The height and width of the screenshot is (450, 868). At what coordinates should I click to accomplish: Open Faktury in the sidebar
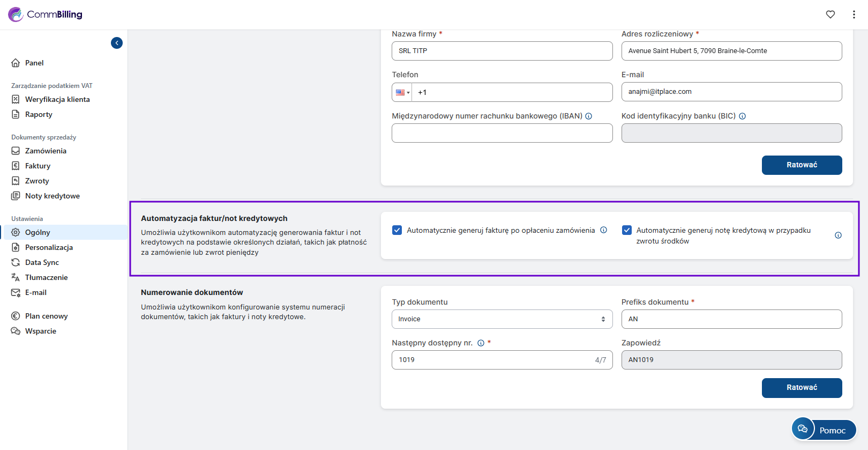[x=38, y=166]
